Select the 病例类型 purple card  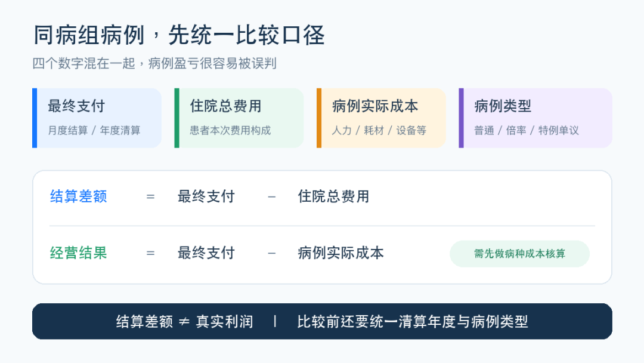pyautogui.click(x=535, y=118)
